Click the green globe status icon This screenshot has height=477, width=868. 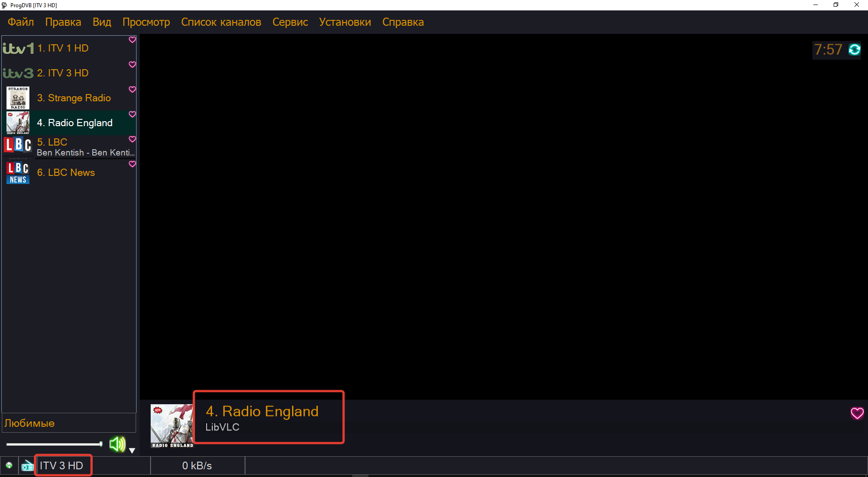9,465
